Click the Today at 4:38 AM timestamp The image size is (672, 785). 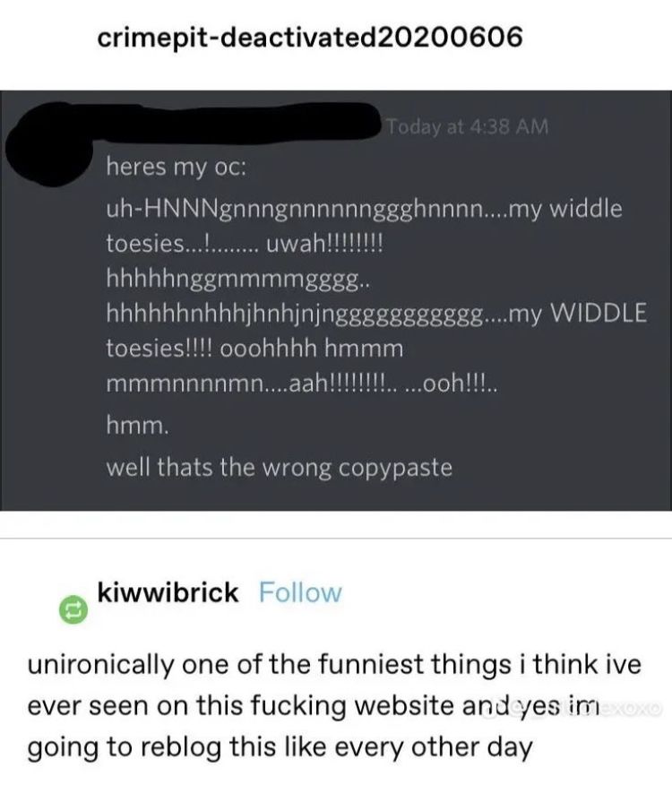point(468,126)
